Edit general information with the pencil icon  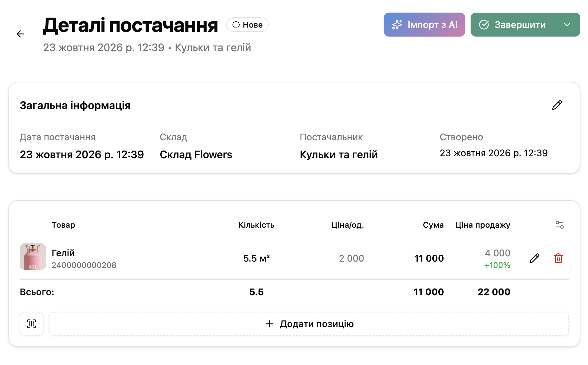557,105
